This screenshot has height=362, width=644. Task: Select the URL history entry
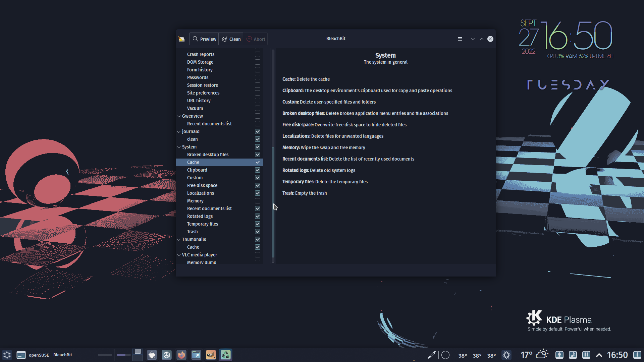220,101
